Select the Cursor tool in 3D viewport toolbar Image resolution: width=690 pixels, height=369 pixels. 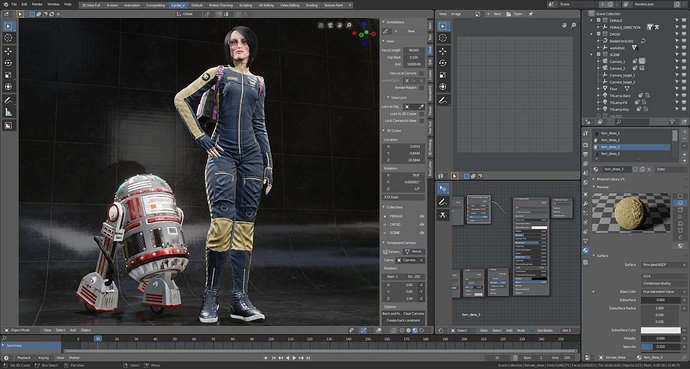click(x=8, y=38)
